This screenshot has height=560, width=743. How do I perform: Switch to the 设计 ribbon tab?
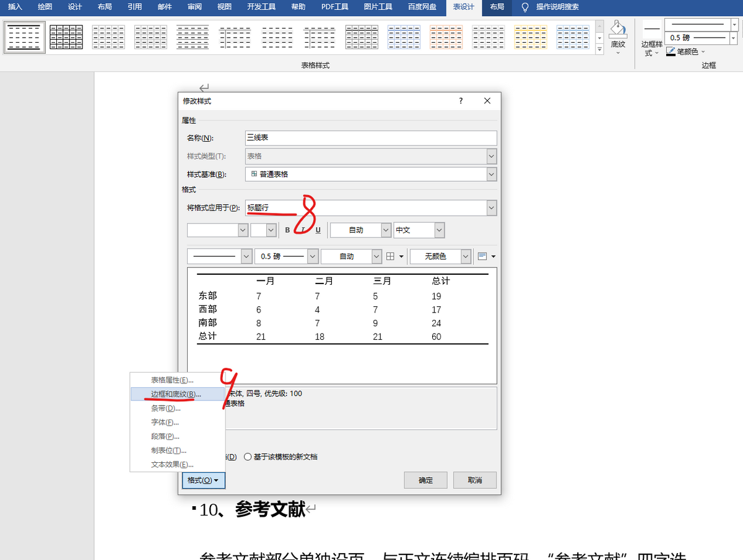tap(75, 7)
